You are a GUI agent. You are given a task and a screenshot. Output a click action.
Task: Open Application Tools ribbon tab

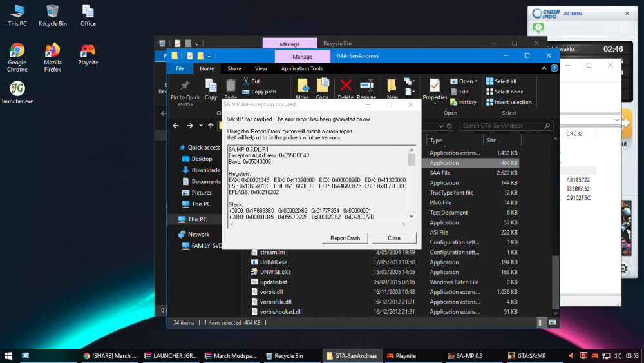point(302,68)
